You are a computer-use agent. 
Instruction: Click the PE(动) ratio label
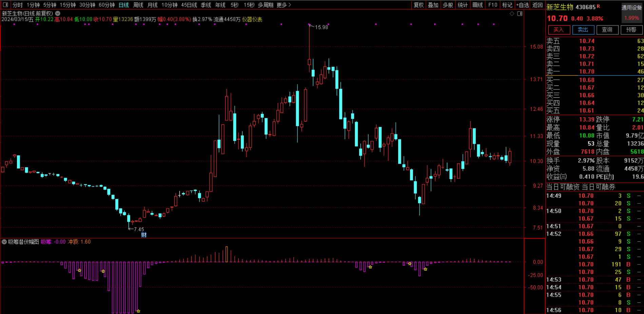pyautogui.click(x=605, y=177)
